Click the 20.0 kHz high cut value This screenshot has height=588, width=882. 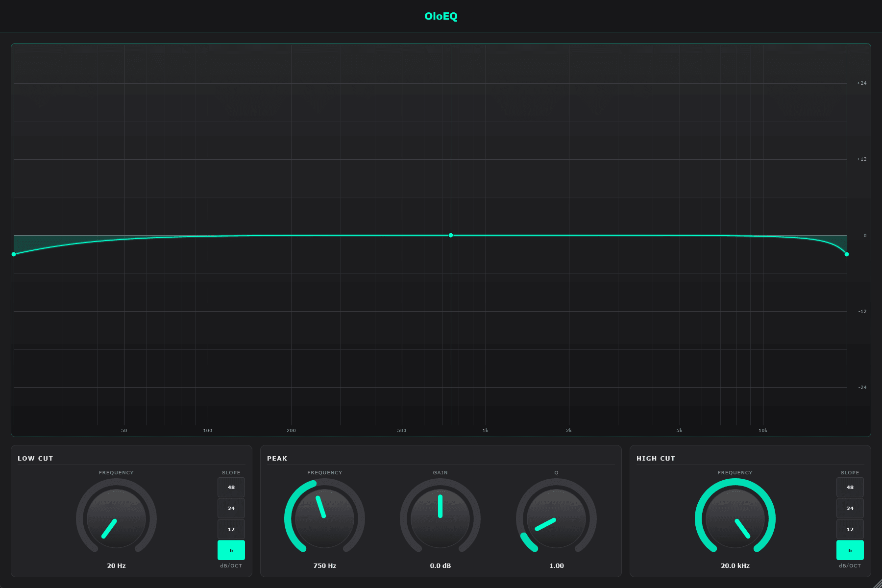pyautogui.click(x=735, y=565)
